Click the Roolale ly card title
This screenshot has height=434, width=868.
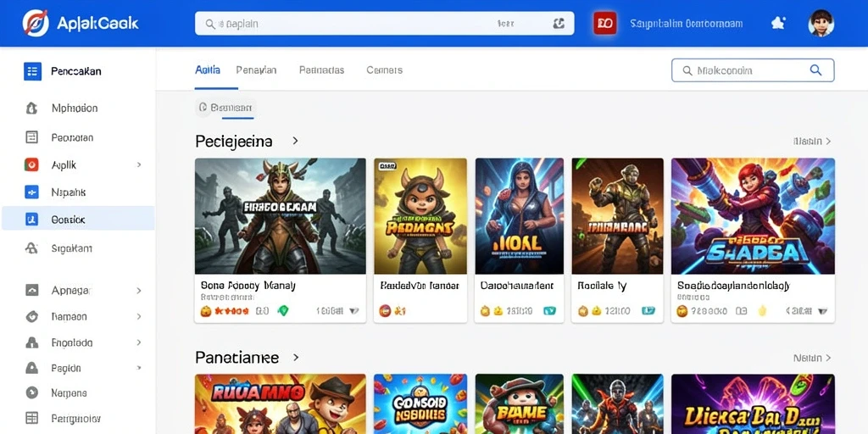(602, 286)
